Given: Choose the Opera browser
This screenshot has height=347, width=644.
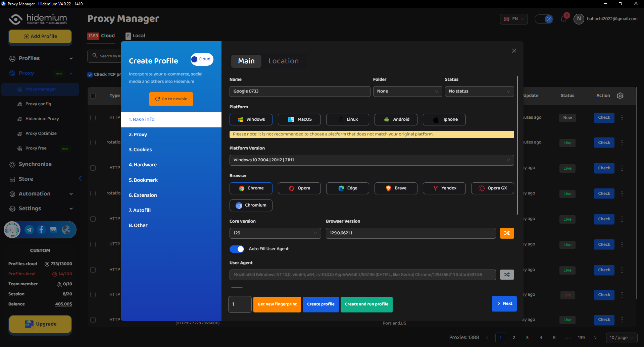Looking at the screenshot, I should tap(299, 188).
